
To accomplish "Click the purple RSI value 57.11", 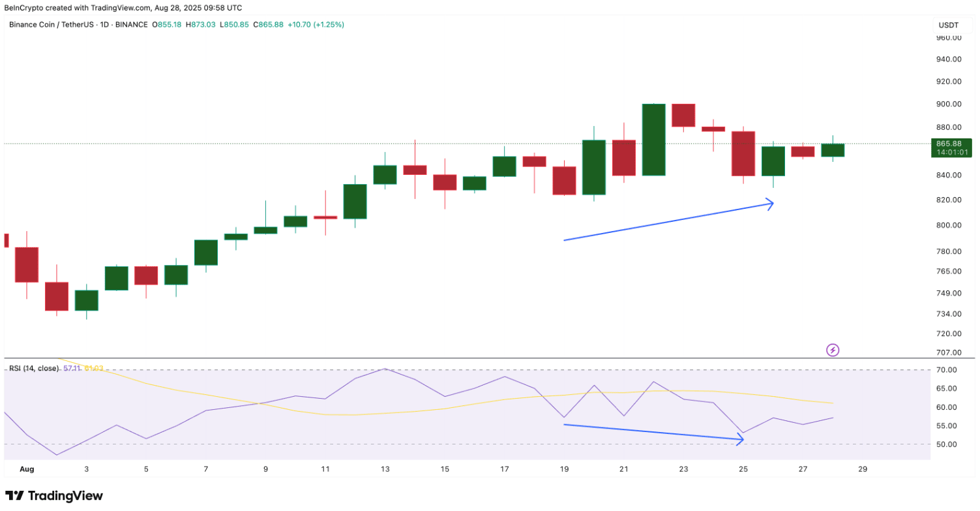I will point(72,369).
